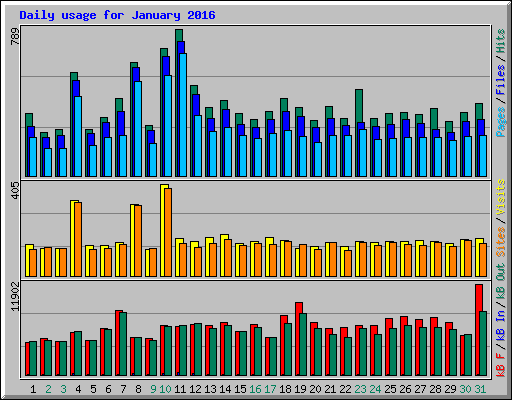The image size is (512, 400).
Task: Click day label 8 on the x-axis
Action: click(138, 389)
